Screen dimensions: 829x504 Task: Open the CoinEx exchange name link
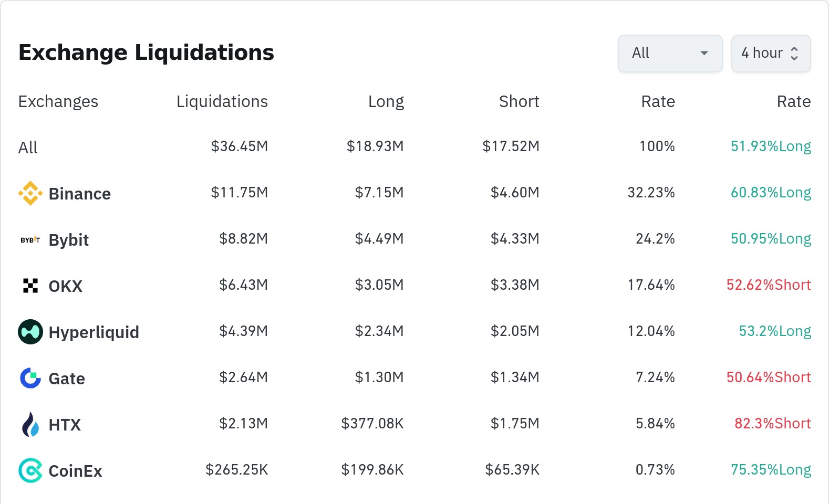pyautogui.click(x=75, y=471)
